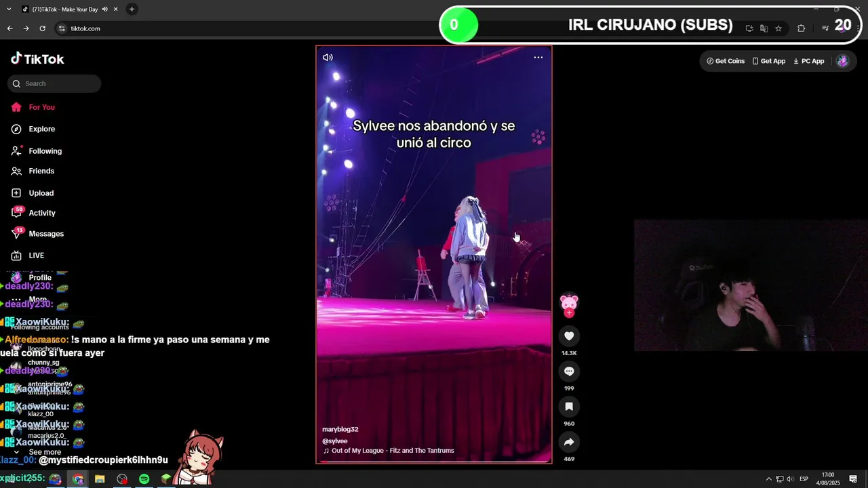
Task: Open the comments with the speech-bubble icon
Action: pyautogui.click(x=569, y=371)
